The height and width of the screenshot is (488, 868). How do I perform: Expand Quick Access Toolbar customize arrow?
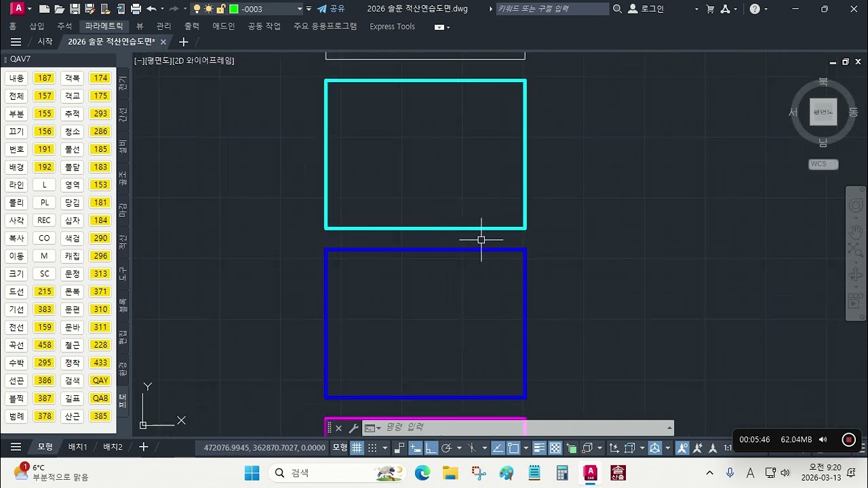coord(309,9)
